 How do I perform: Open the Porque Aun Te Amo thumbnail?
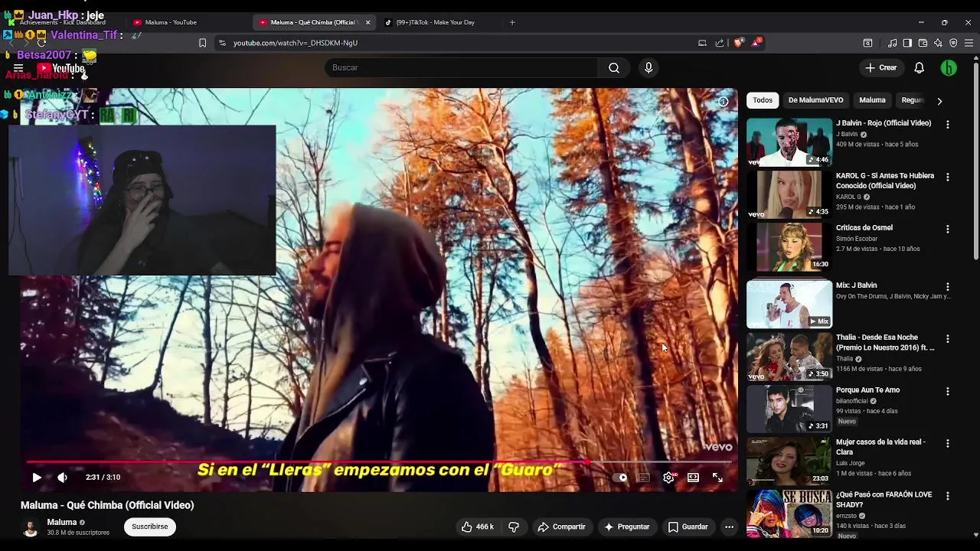pyautogui.click(x=789, y=409)
